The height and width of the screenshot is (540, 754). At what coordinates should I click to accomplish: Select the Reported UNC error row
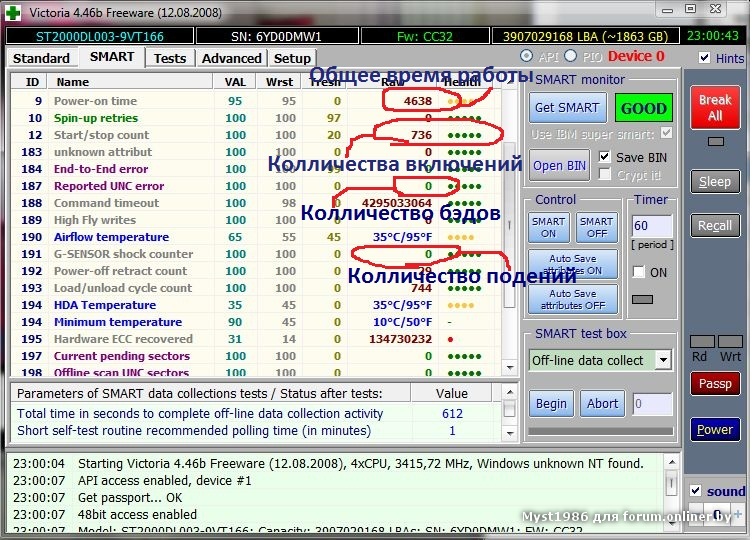click(x=256, y=186)
